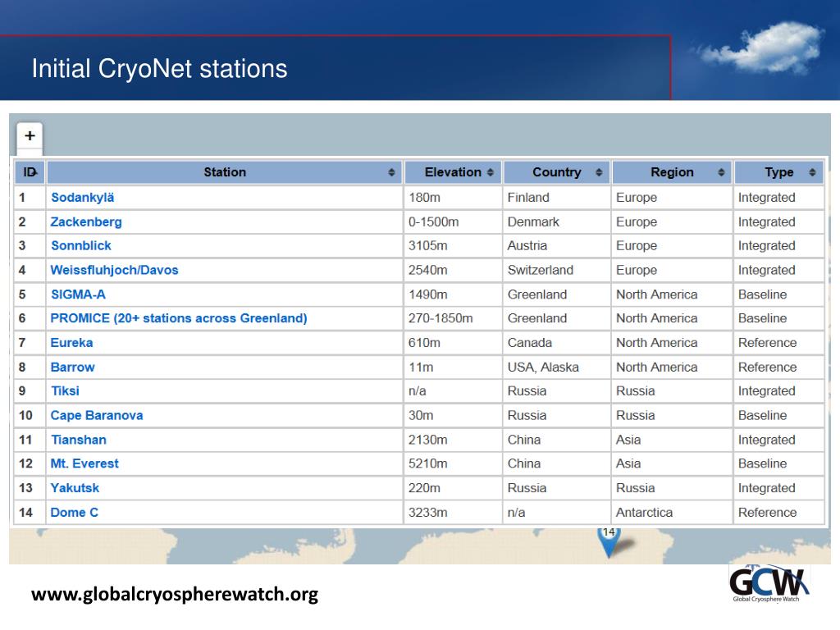The height and width of the screenshot is (630, 840).
Task: Select the 'Europe' region cell for Sonnblick
Action: (x=672, y=245)
